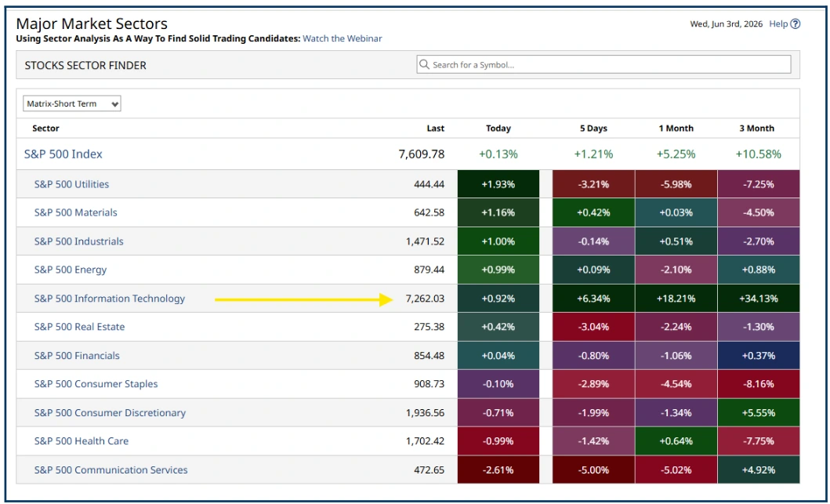Click the 1,936.56 last value

point(425,413)
